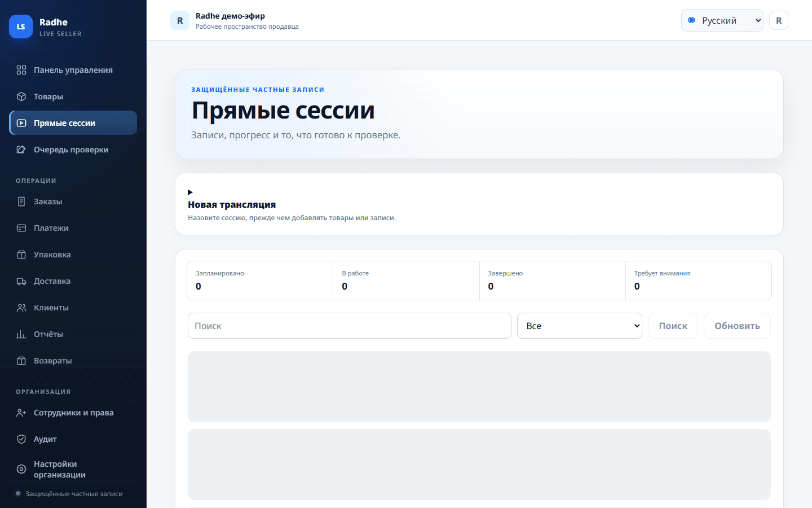Click the Аудит shield icon

pos(21,439)
